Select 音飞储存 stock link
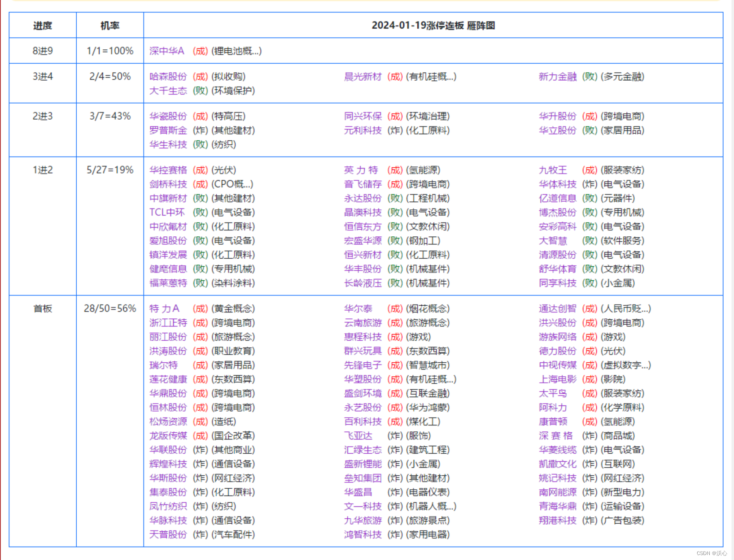The width and height of the screenshot is (734, 560). [x=363, y=184]
